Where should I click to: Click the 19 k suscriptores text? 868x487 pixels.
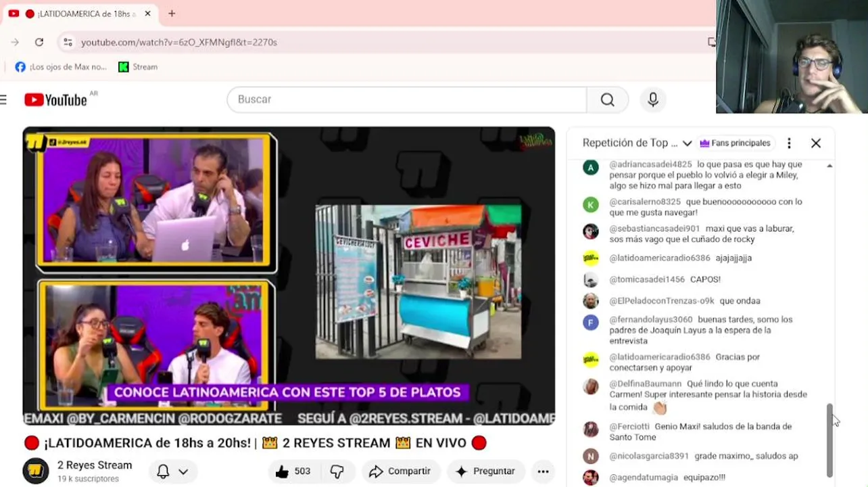coord(88,479)
